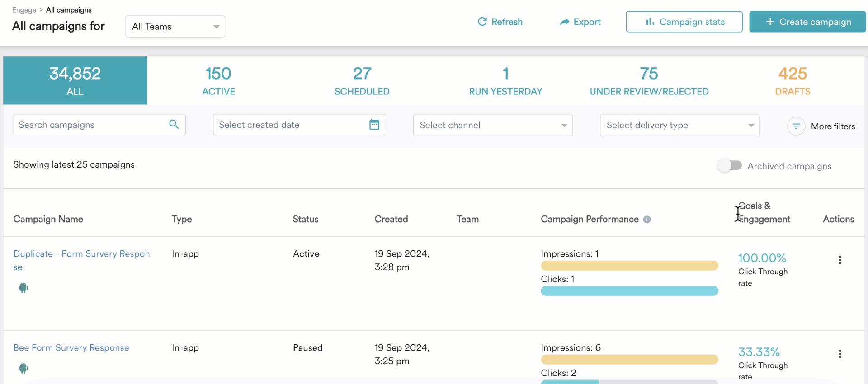
Task: Select the Drafts tab
Action: (x=792, y=81)
